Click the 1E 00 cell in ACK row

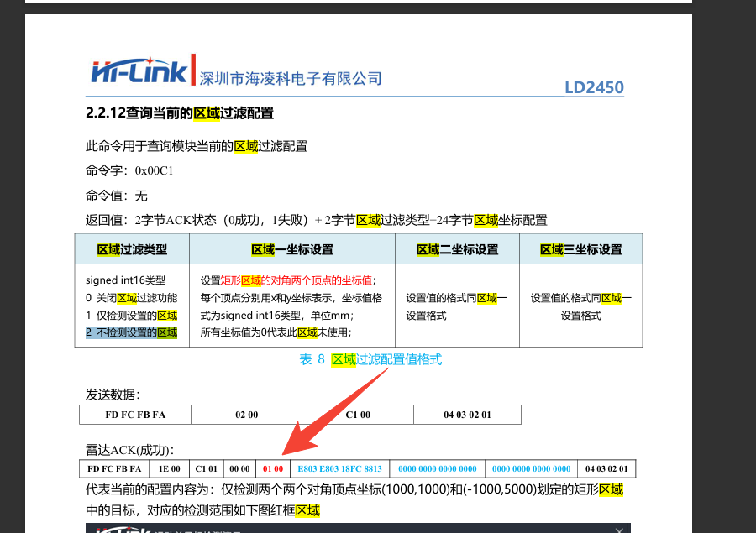point(169,468)
